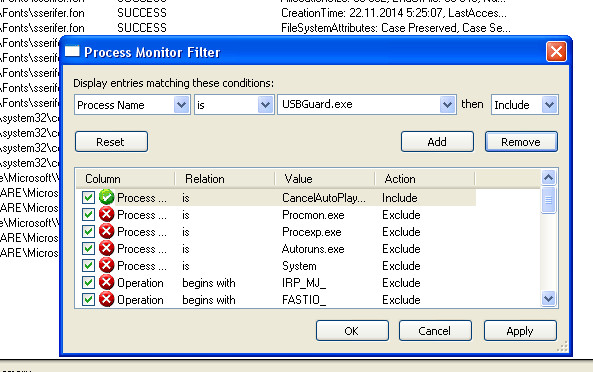Select the 'IRP_MJ_' value cell

coord(304,283)
